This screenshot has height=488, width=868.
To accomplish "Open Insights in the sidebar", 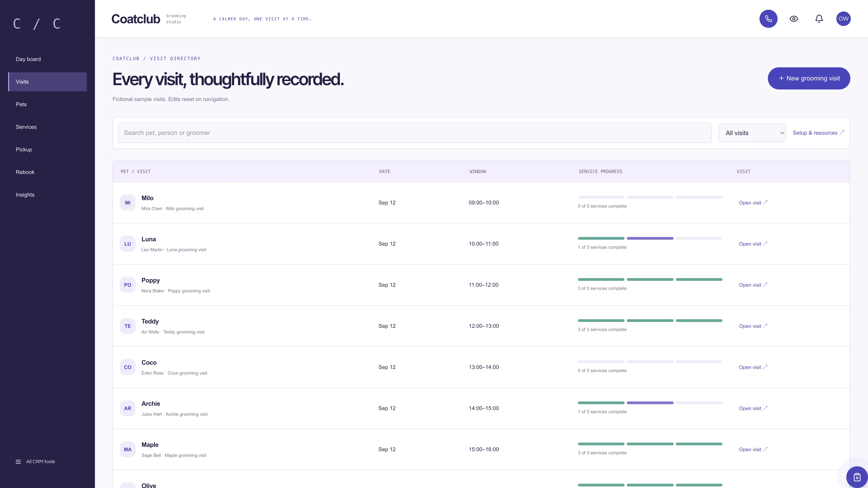I will coord(47,195).
